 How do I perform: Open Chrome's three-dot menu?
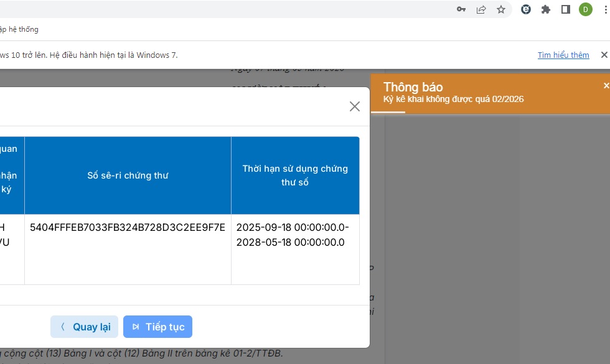click(x=605, y=9)
